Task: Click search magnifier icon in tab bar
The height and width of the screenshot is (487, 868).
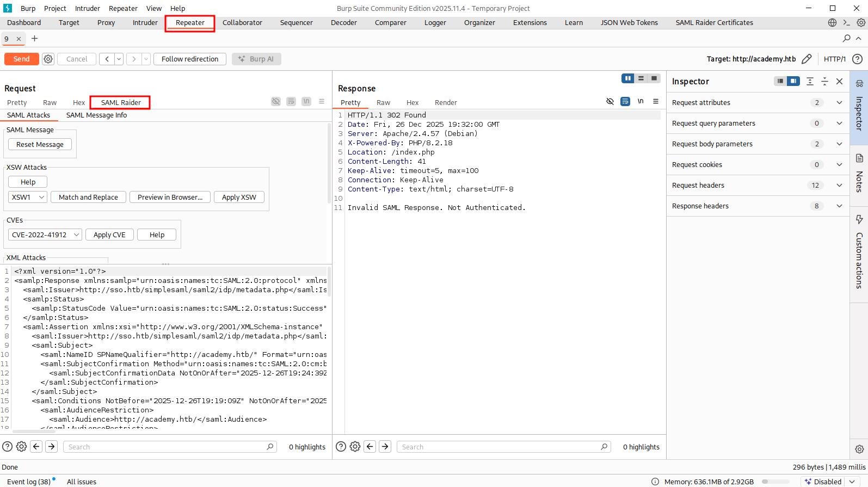Action: click(846, 38)
